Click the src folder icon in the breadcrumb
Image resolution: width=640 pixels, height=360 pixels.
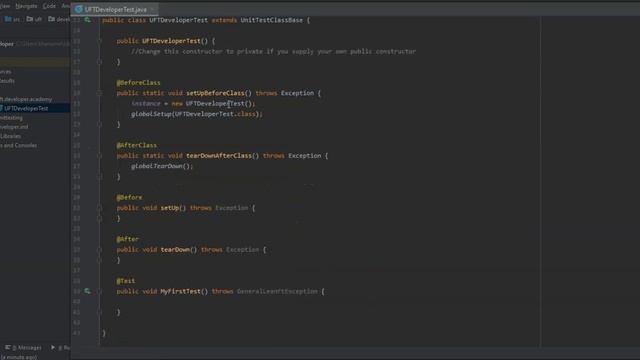[8, 19]
